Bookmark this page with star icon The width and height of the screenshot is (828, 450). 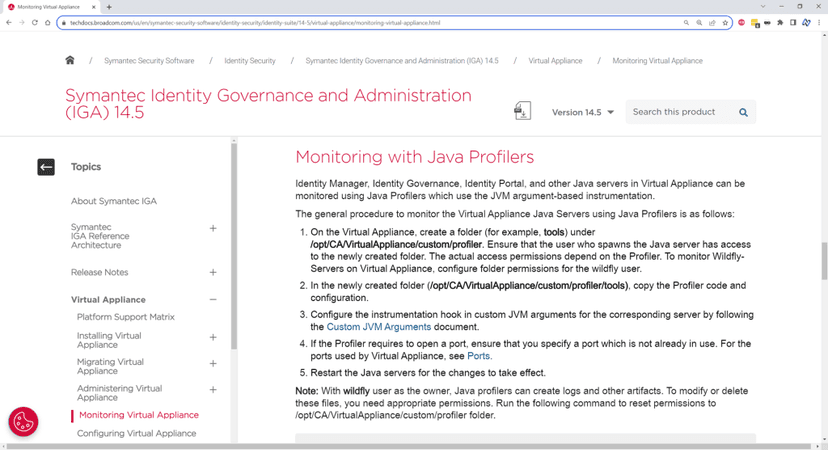click(x=726, y=22)
